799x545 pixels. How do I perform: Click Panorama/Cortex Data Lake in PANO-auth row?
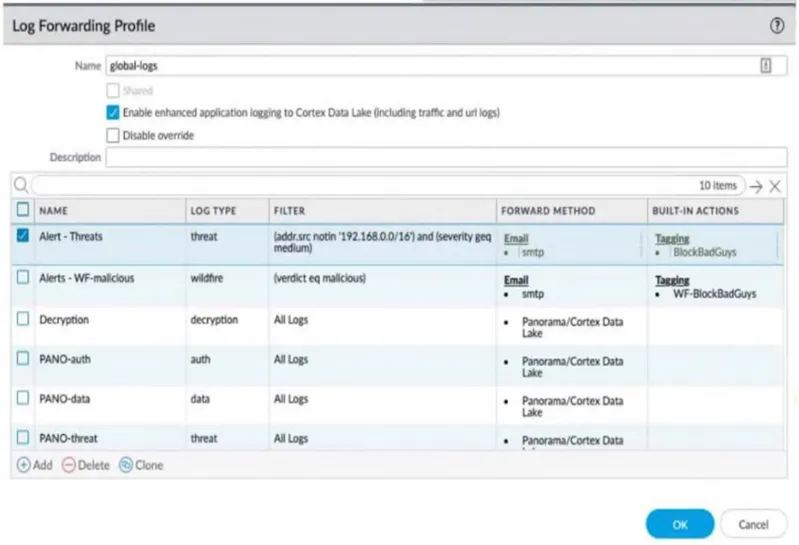point(572,367)
